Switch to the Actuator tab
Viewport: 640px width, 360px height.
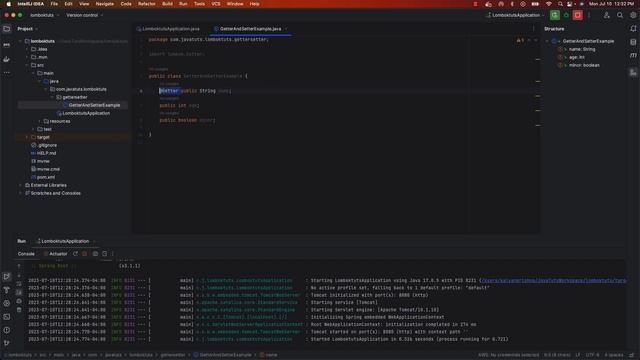56,254
